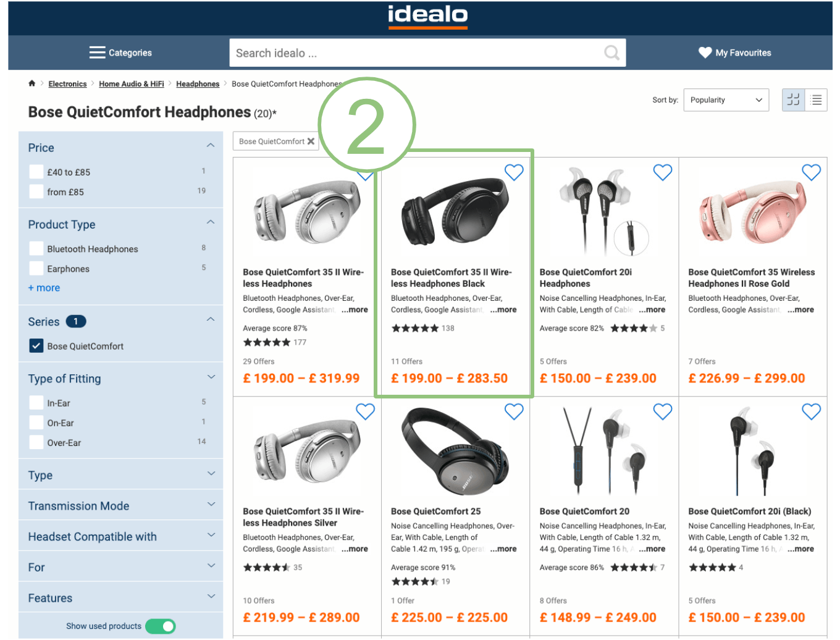This screenshot has width=840, height=640.
Task: Click the home icon in breadcrumb
Action: pos(32,83)
